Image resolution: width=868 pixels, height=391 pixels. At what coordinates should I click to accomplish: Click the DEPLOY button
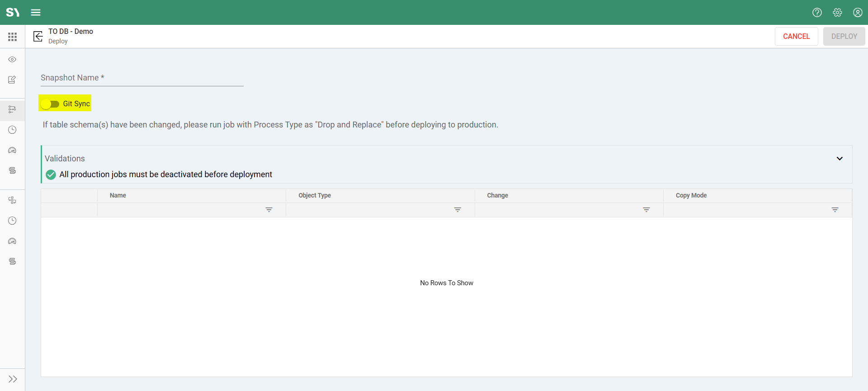[x=844, y=36]
